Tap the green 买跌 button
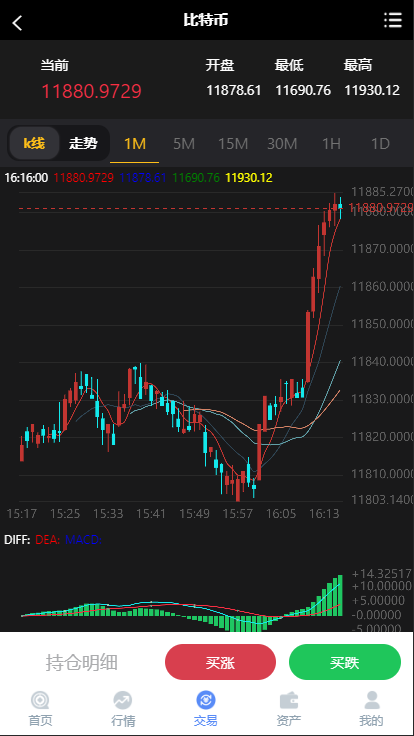 click(x=345, y=662)
